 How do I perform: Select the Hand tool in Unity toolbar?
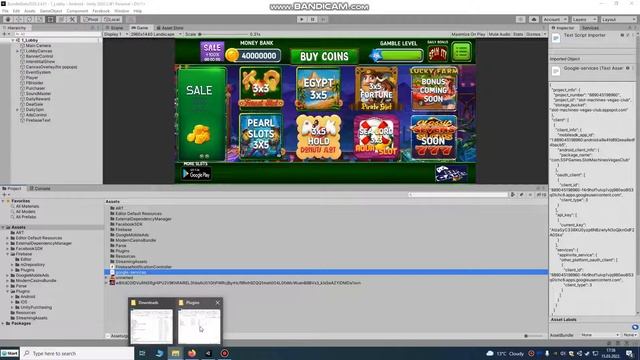pos(8,19)
